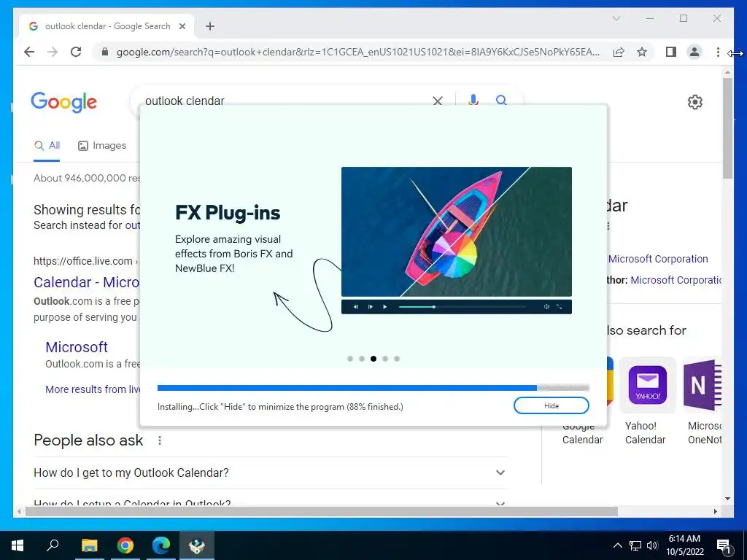Select the second carousel dot in installer
The width and height of the screenshot is (747, 560).
coord(362,359)
